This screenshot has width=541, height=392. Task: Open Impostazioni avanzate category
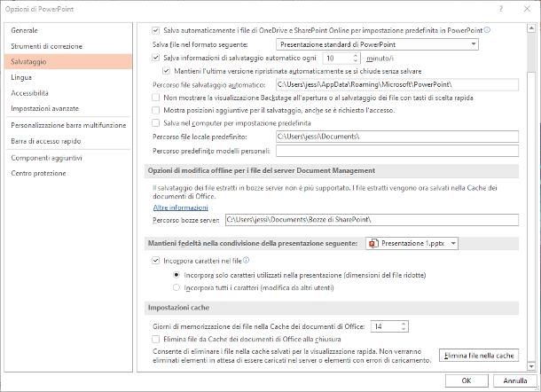pyautogui.click(x=68, y=108)
